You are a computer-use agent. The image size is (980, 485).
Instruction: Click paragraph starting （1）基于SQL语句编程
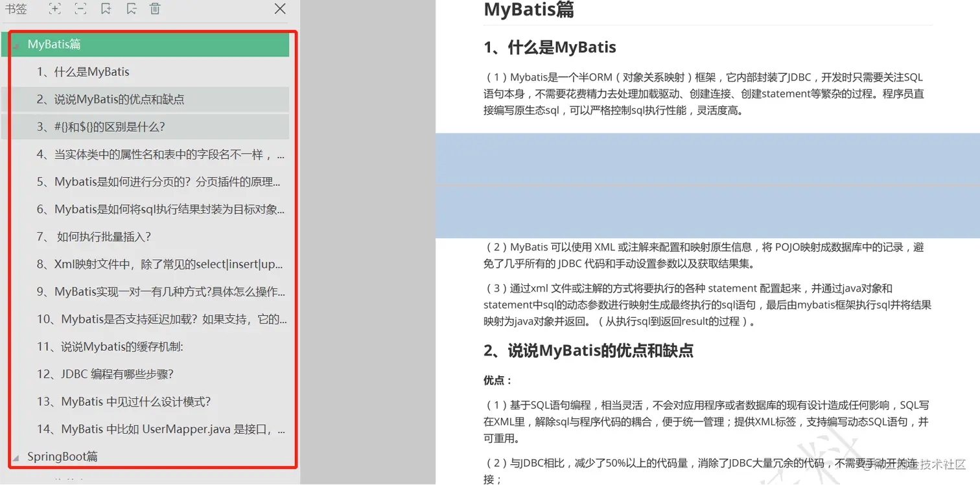tap(706, 421)
